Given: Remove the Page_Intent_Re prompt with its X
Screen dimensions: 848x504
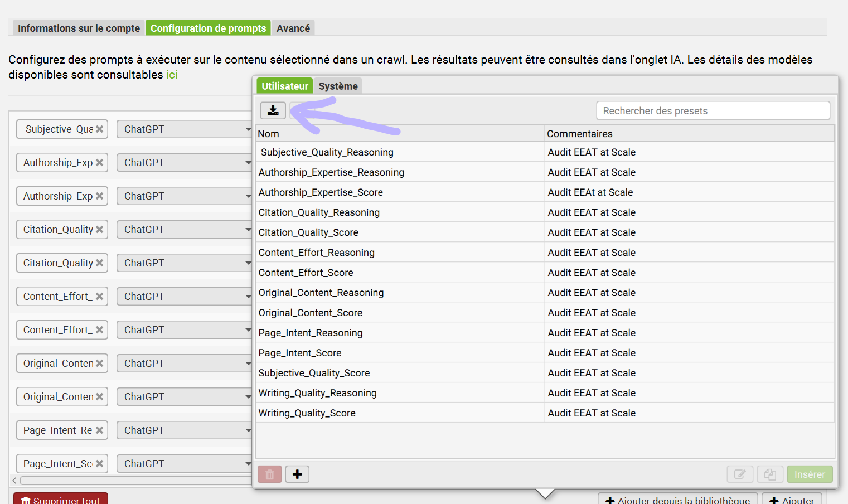Looking at the screenshot, I should (100, 430).
